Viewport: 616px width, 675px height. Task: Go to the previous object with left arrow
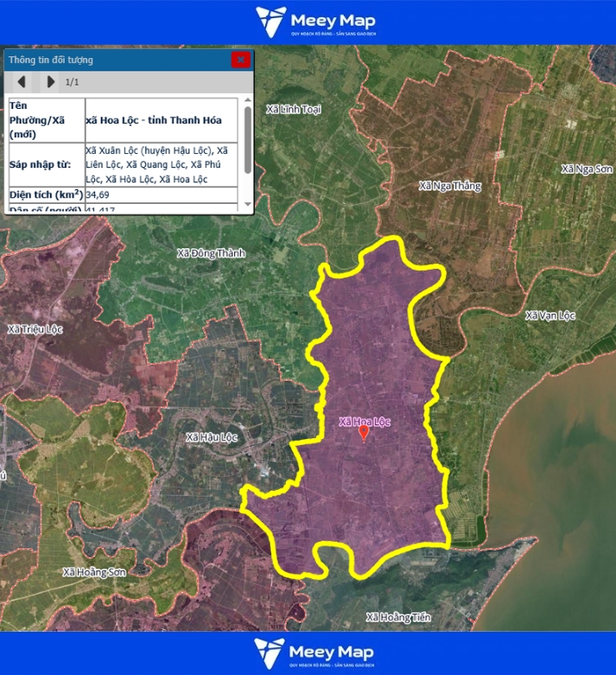point(22,82)
